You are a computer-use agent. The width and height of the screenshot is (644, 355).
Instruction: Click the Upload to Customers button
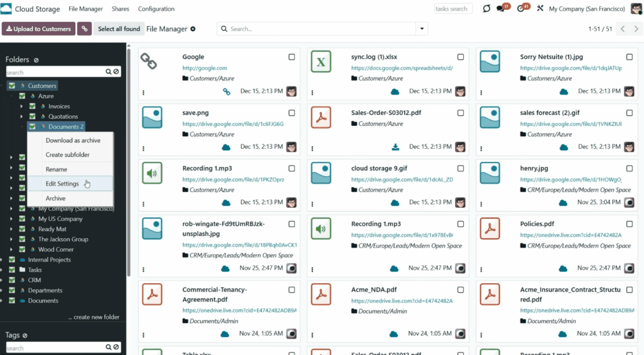[x=38, y=29]
